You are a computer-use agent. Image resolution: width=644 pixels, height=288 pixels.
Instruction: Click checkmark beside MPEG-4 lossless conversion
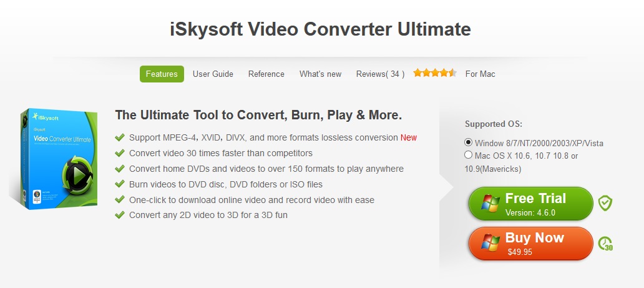pyautogui.click(x=120, y=137)
